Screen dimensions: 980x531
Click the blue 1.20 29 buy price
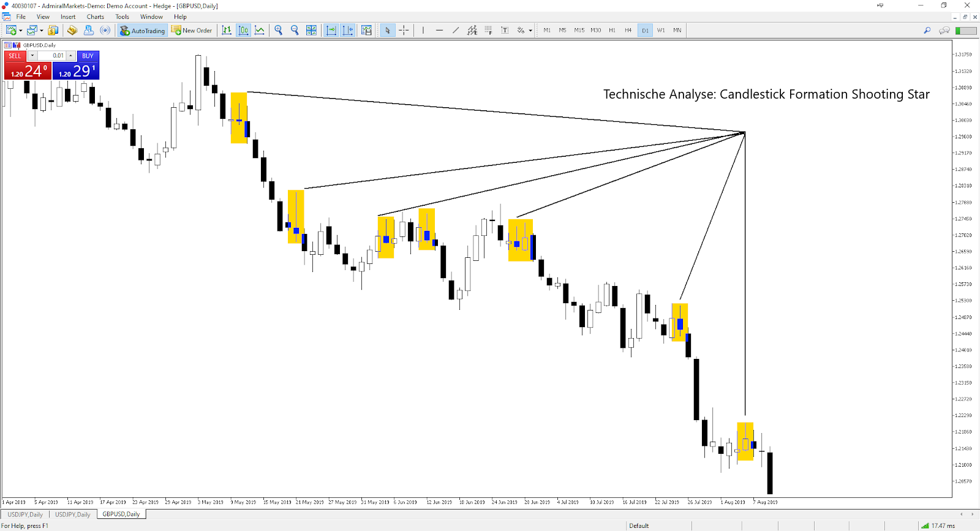[76, 70]
